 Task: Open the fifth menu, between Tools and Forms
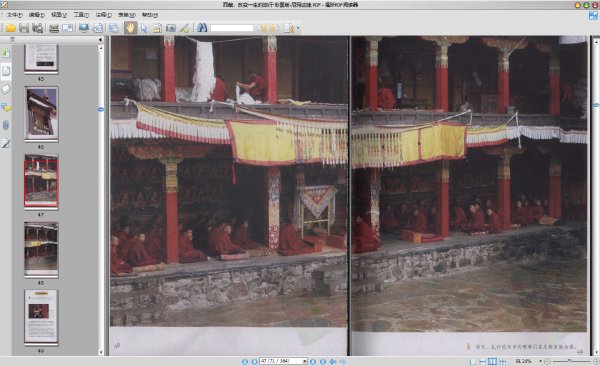click(x=103, y=15)
